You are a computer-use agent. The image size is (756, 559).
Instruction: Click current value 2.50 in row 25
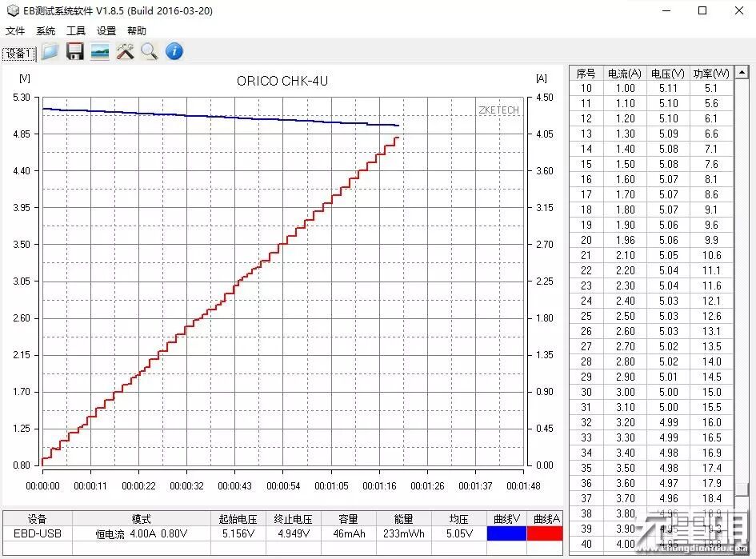pos(626,316)
